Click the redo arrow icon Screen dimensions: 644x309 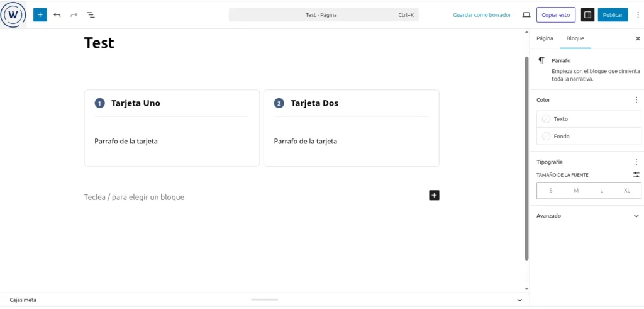(74, 14)
